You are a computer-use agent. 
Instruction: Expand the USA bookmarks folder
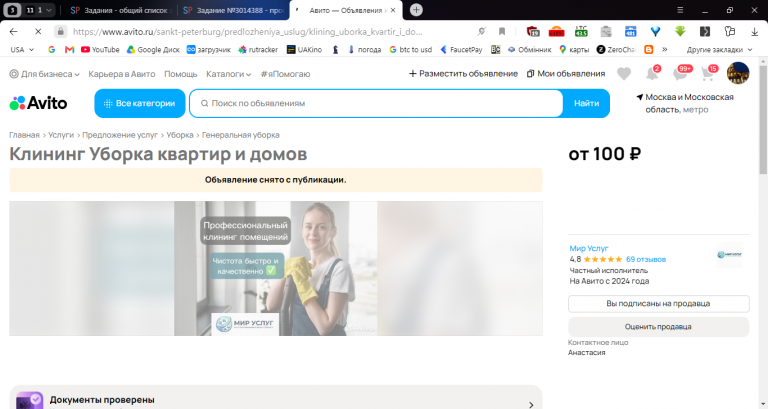[22, 49]
